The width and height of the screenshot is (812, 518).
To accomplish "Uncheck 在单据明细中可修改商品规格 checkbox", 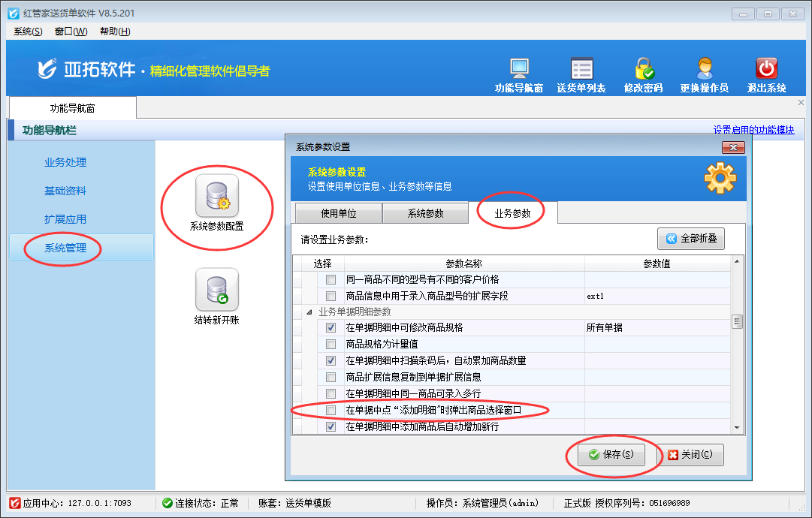I will [x=331, y=328].
